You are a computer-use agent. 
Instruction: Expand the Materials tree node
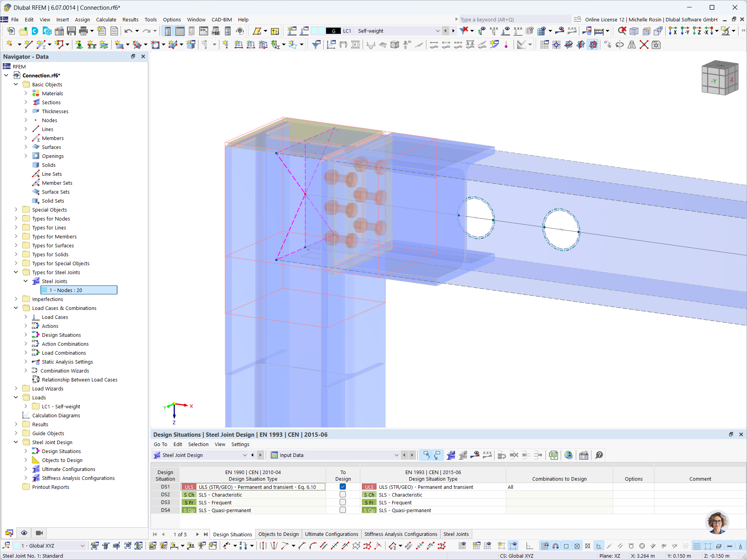[x=26, y=93]
